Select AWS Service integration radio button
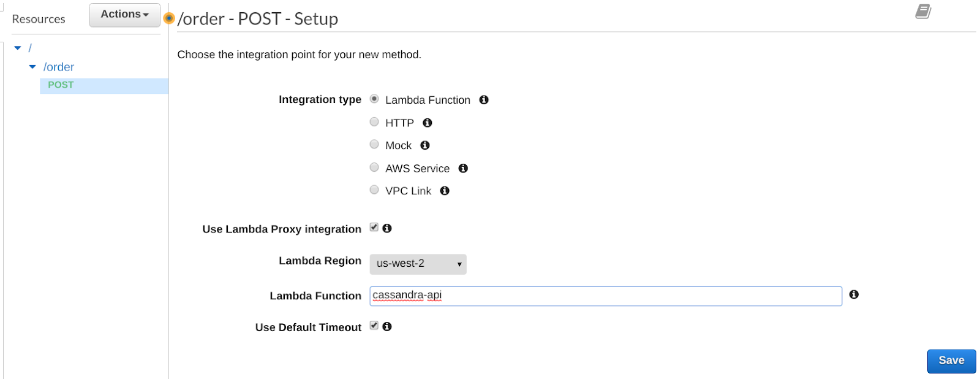980x379 pixels. pos(374,167)
